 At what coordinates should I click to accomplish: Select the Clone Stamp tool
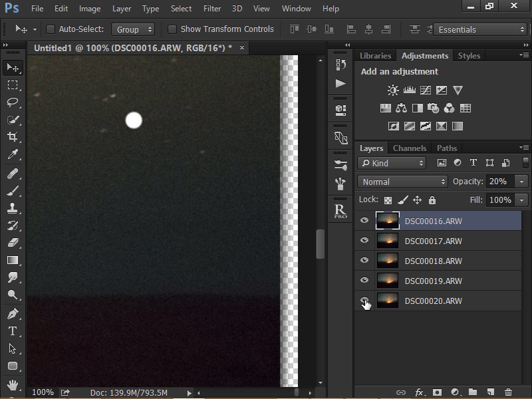[13, 207]
